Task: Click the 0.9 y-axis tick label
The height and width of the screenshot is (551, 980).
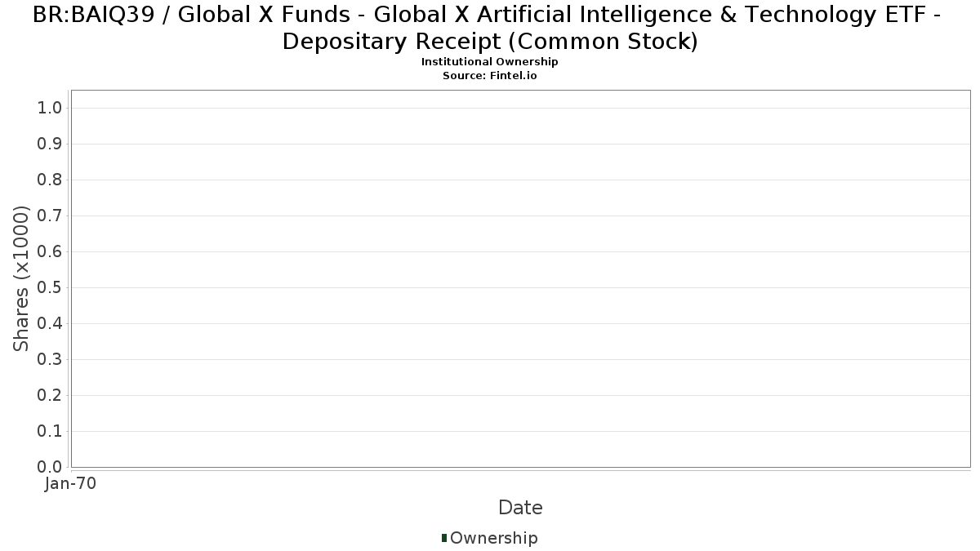Action: click(51, 144)
